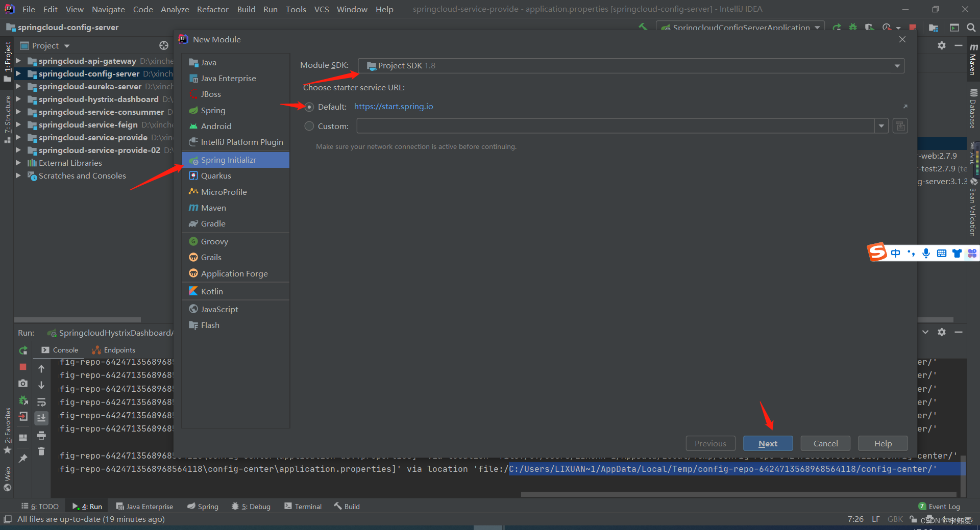Click the red Stop icon in top toolbar

coord(913,28)
